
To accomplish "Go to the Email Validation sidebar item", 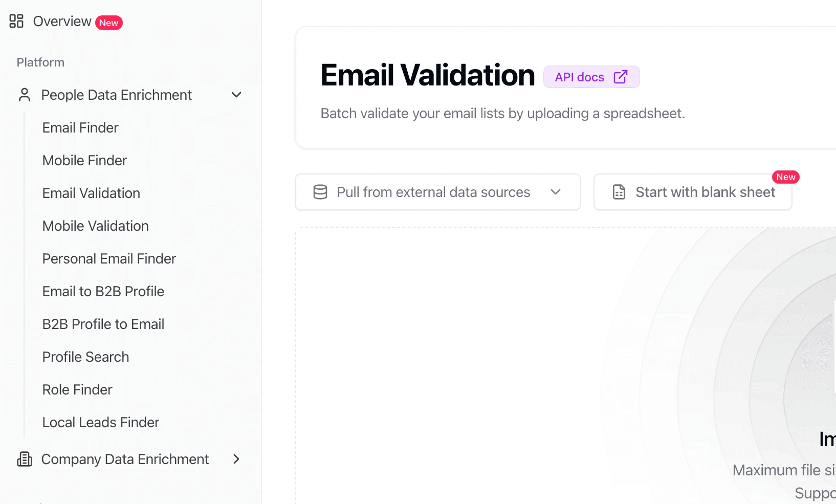I will coord(91,193).
